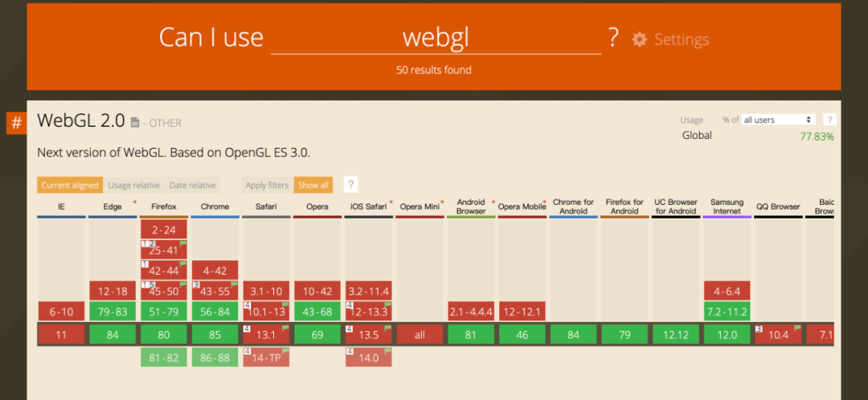Select Chrome 4-42 version cell

(x=215, y=271)
